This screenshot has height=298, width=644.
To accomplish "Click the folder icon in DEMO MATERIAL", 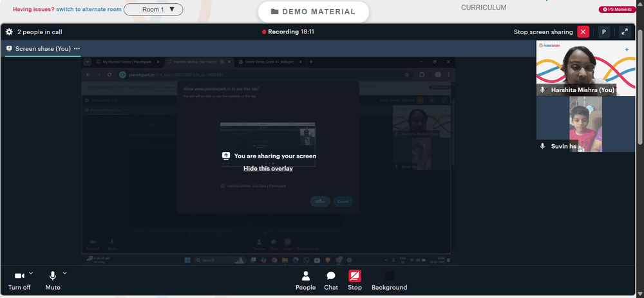I will tap(275, 12).
